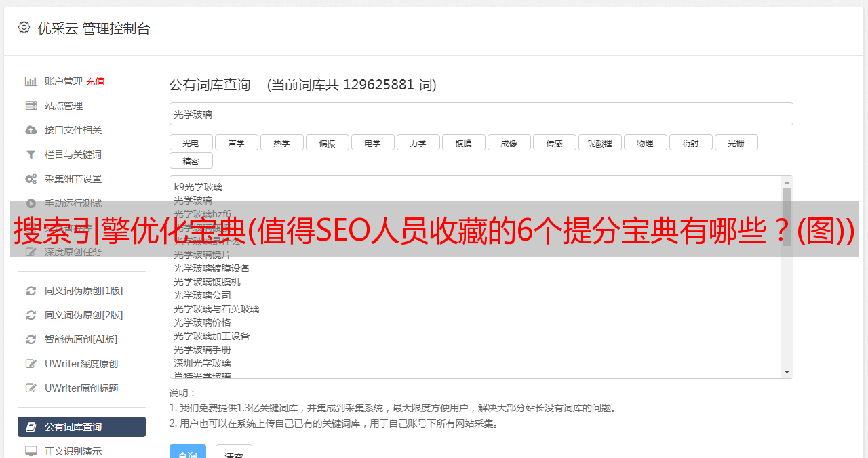868x458 pixels.
Task: Click the 光栅 tag button
Action: (x=736, y=142)
